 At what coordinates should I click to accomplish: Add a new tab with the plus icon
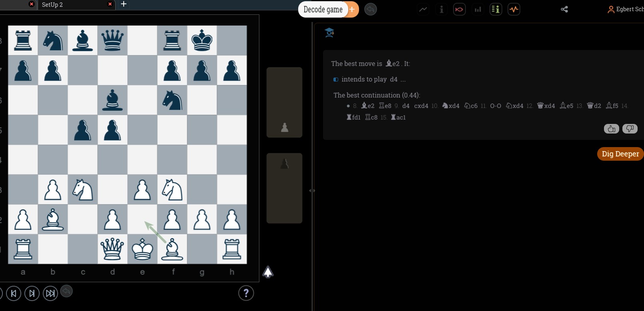coord(124,4)
